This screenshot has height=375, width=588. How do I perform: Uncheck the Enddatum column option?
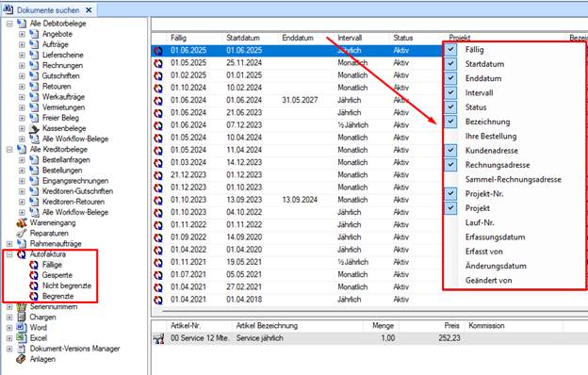[450, 78]
